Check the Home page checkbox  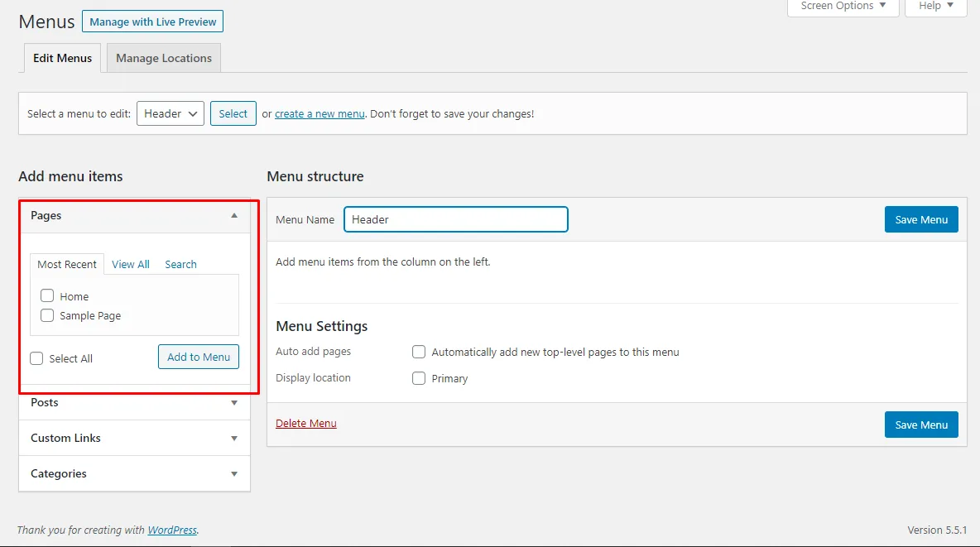pos(47,296)
